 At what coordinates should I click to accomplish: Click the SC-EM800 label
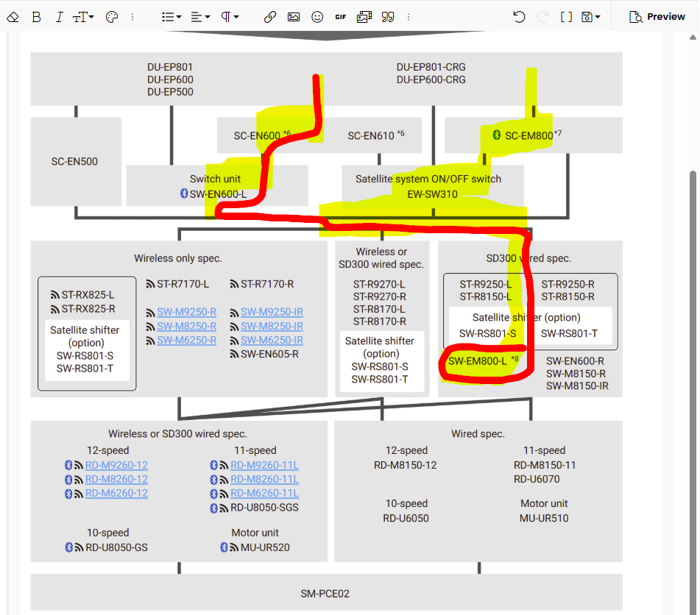tap(529, 135)
